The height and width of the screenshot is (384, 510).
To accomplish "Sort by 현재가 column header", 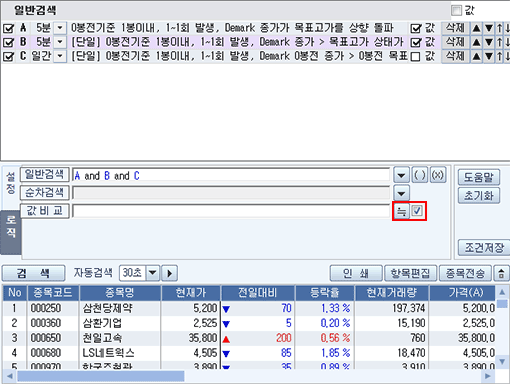I will coord(191,293).
